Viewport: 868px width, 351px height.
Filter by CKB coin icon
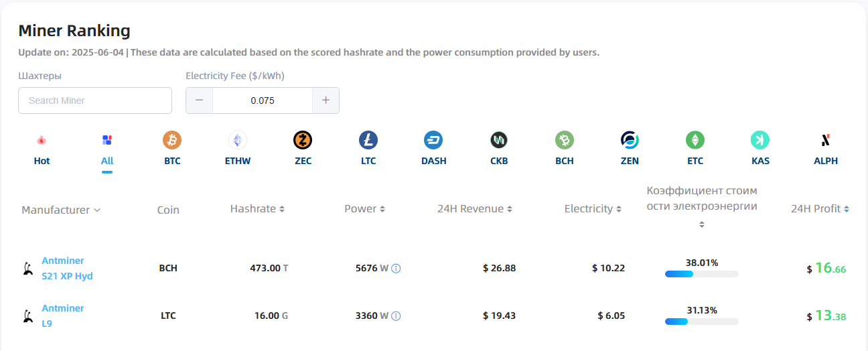(x=499, y=140)
